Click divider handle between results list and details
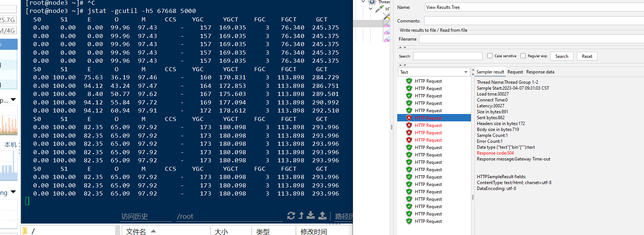This screenshot has height=235, width=644. [x=472, y=197]
